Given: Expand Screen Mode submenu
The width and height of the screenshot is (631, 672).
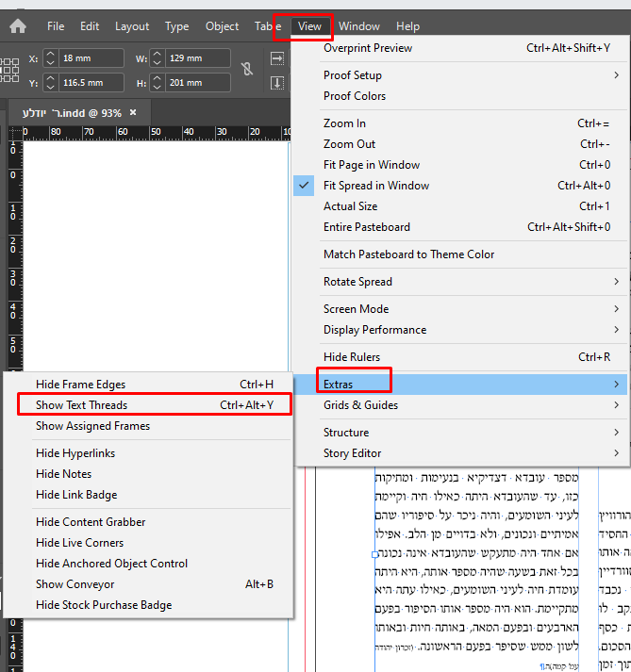Looking at the screenshot, I should point(356,309).
